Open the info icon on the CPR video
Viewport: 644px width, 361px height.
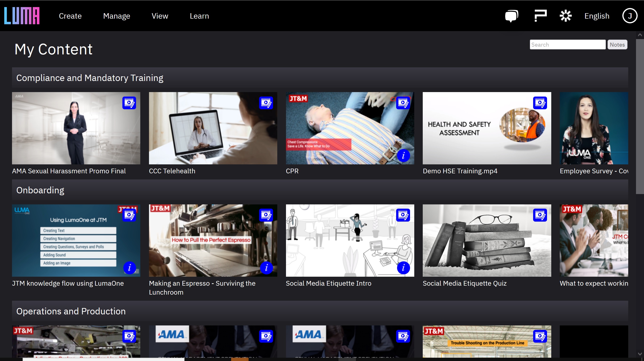403,156
